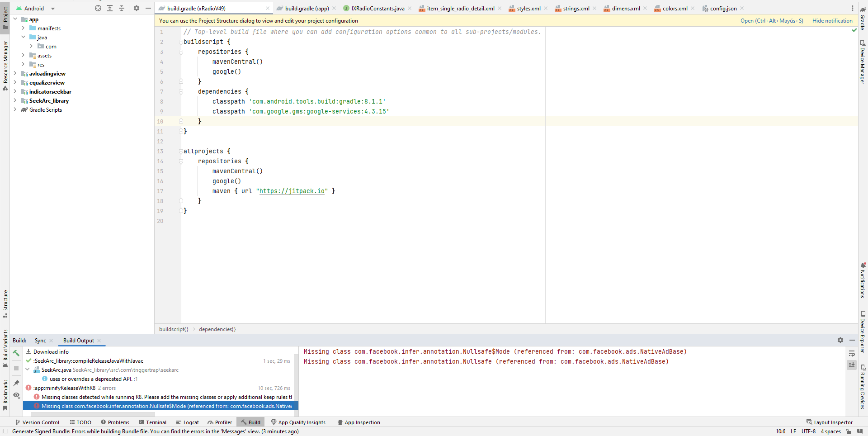Image resolution: width=868 pixels, height=436 pixels.
Task: Click the tool windows quick access icon
Action: point(5,431)
